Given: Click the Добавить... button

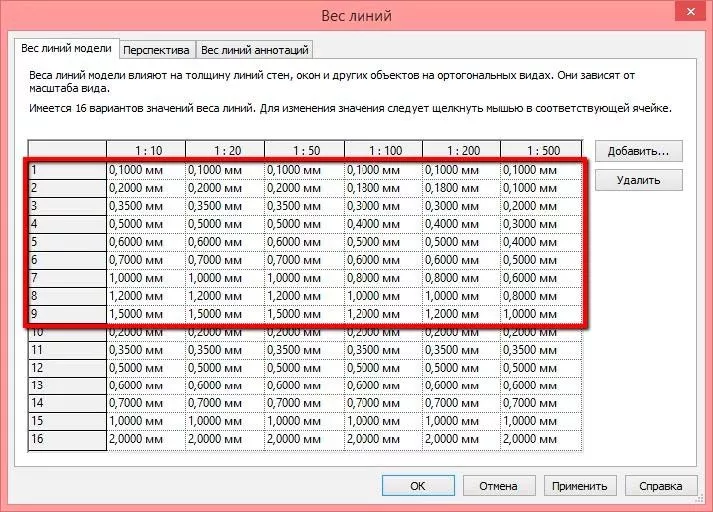Looking at the screenshot, I should pyautogui.click(x=638, y=151).
